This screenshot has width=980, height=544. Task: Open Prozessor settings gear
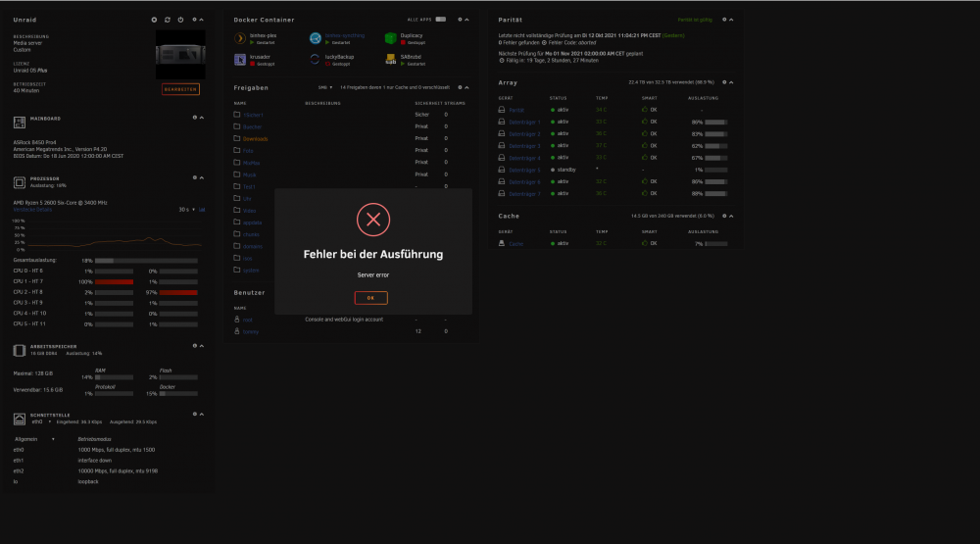[x=194, y=177]
